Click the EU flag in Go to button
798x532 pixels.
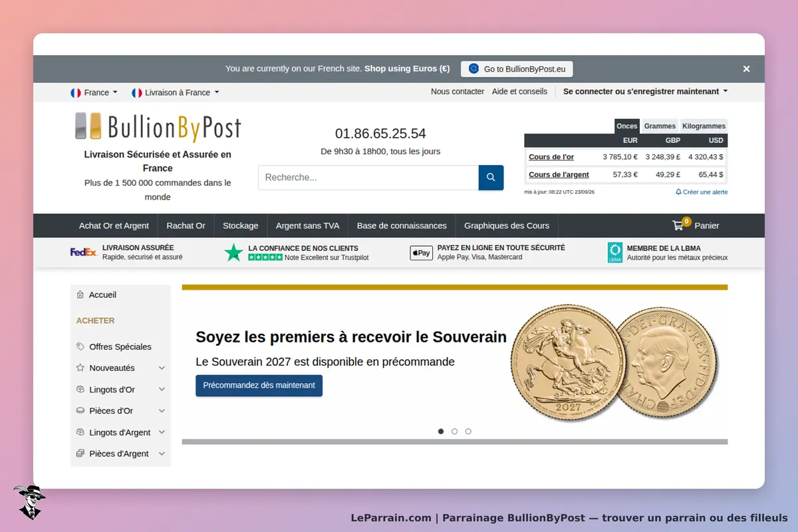pyautogui.click(x=473, y=68)
